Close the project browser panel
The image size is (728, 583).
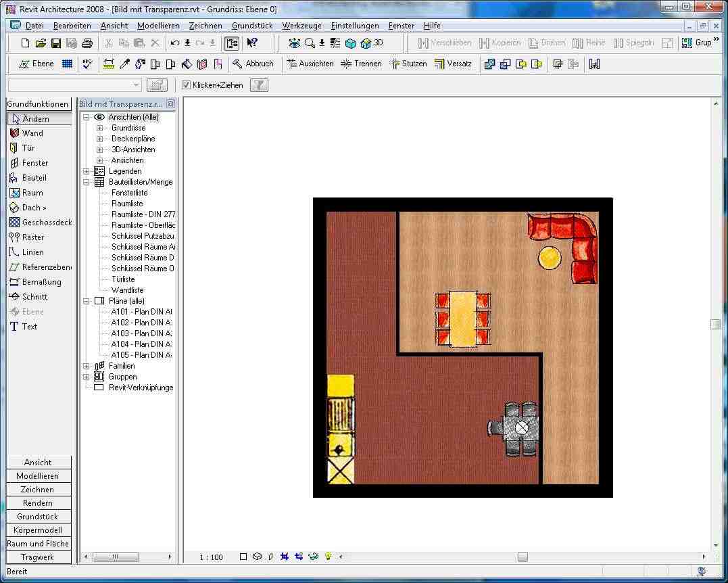point(170,104)
